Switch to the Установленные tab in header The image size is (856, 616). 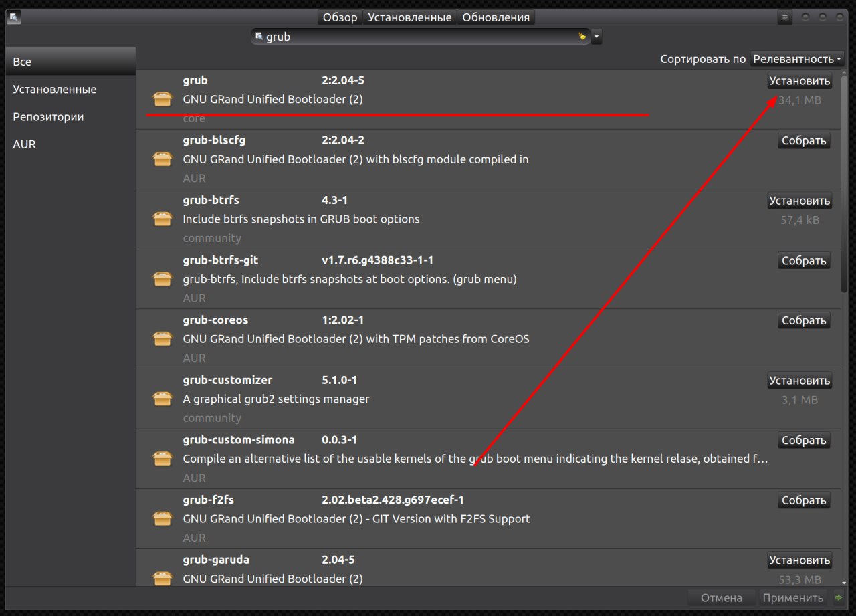[409, 17]
